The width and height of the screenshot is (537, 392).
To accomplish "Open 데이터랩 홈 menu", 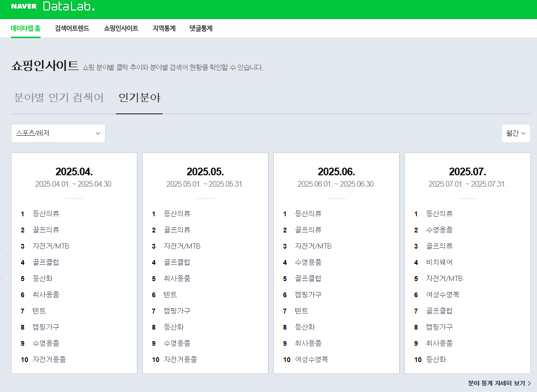I will [26, 29].
